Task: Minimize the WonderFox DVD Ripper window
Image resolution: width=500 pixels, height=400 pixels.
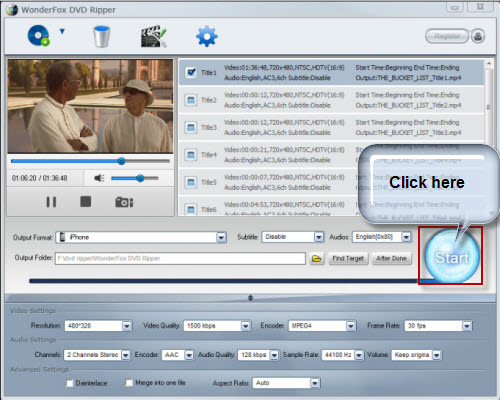Action: 455,7
